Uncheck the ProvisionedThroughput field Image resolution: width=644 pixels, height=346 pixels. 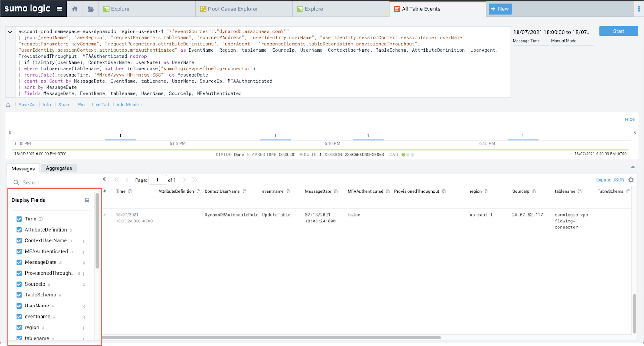click(19, 273)
